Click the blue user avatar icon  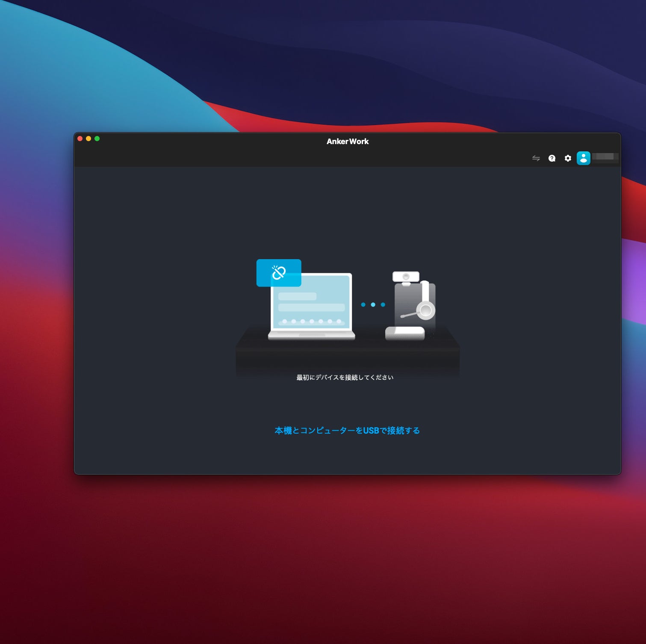[x=583, y=158]
